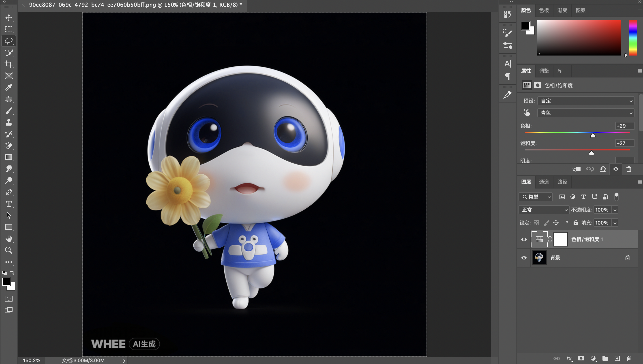This screenshot has height=364, width=643.
Task: Open the 青色 color range dropdown
Action: [x=585, y=113]
